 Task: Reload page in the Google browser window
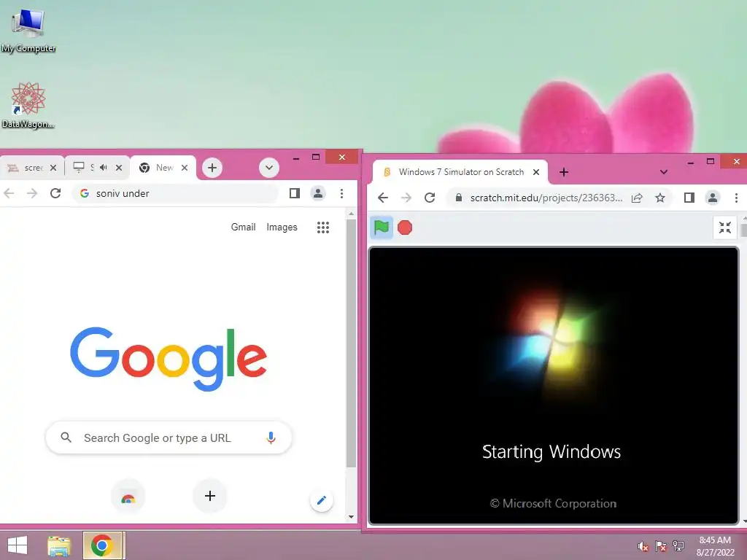(x=55, y=192)
